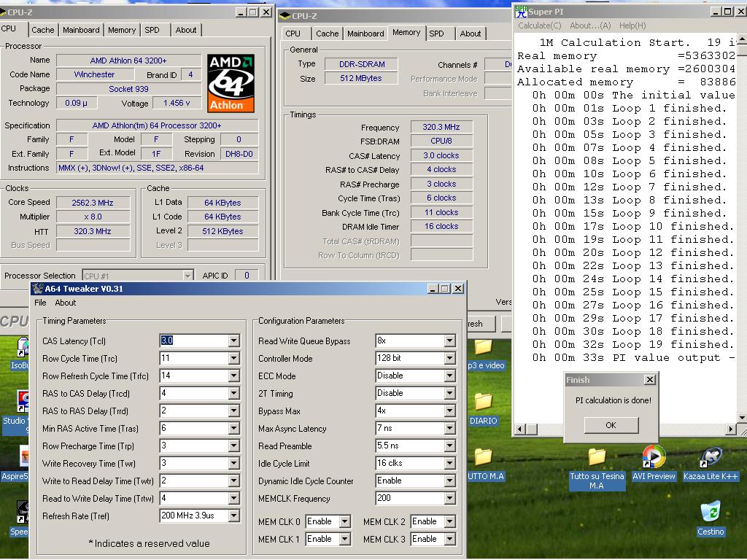Expand the Refresh Rate (Tref) dropdown
Image resolution: width=747 pixels, height=560 pixels.
point(233,516)
